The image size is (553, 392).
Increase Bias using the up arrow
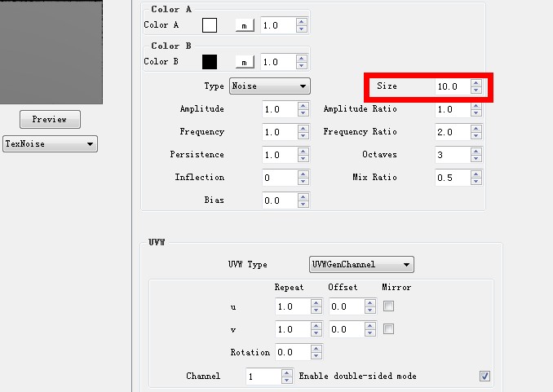click(303, 197)
